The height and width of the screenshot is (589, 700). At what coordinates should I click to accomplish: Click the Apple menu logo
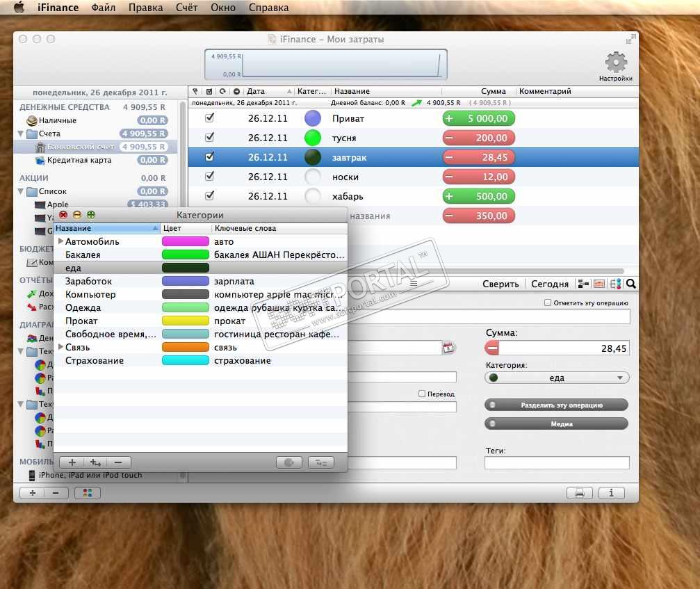[x=19, y=7]
